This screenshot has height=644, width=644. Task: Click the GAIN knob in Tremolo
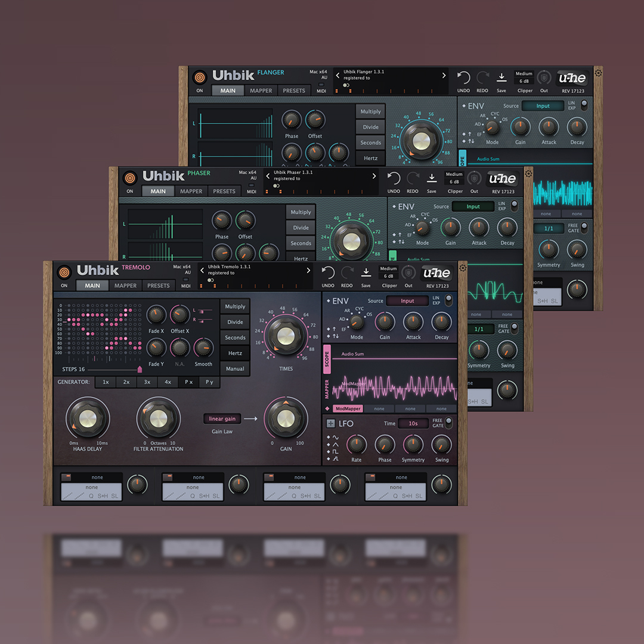tap(286, 419)
